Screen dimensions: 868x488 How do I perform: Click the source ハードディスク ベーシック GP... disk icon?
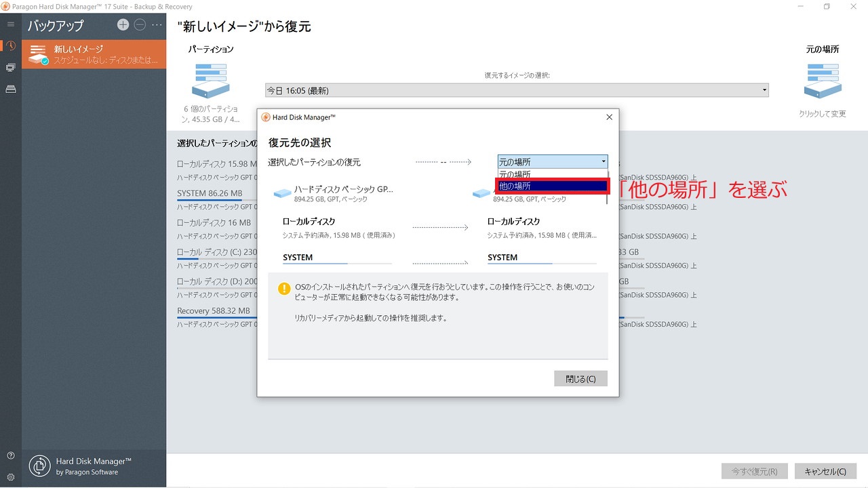282,193
